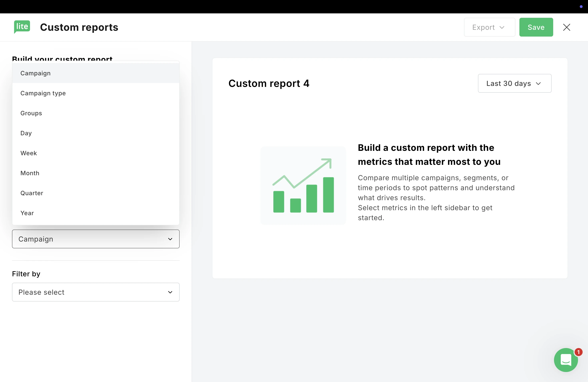Image resolution: width=588 pixels, height=382 pixels.
Task: Click the Save button
Action: coord(536,27)
